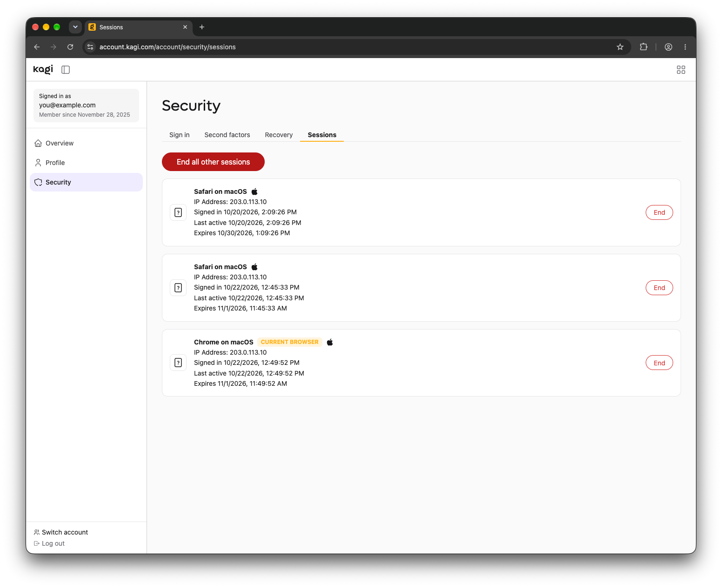The image size is (722, 588).
Task: Reload the page
Action: [70, 47]
